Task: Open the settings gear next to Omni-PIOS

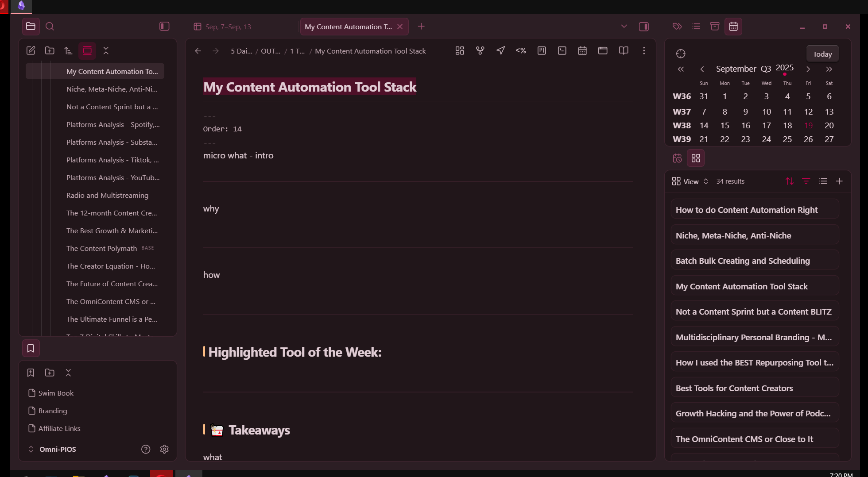Action: click(x=164, y=449)
